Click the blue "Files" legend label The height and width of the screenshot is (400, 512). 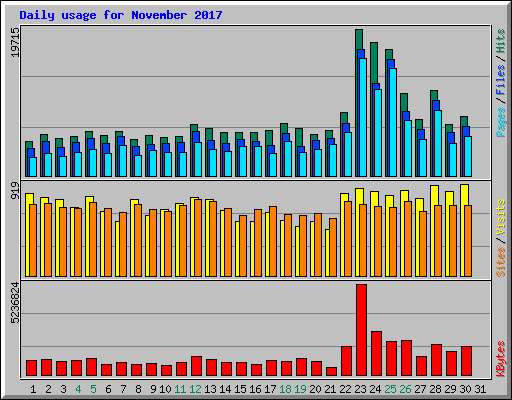point(501,79)
